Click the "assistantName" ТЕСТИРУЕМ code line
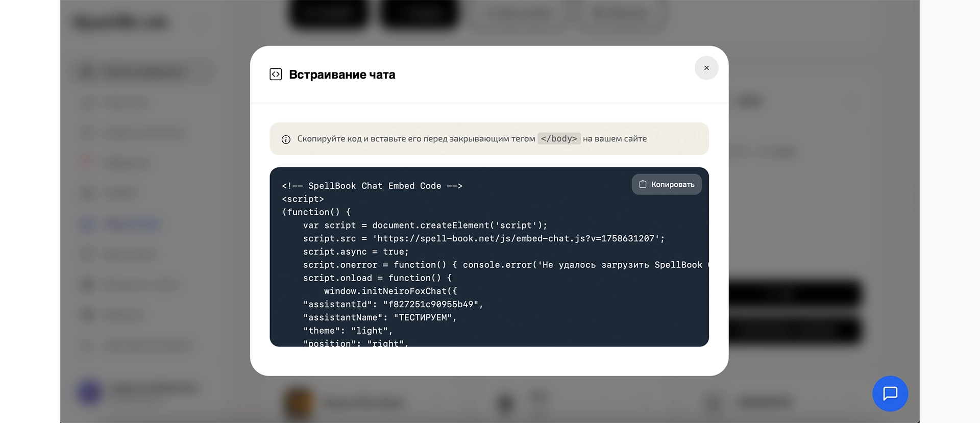This screenshot has height=423, width=980. (380, 317)
